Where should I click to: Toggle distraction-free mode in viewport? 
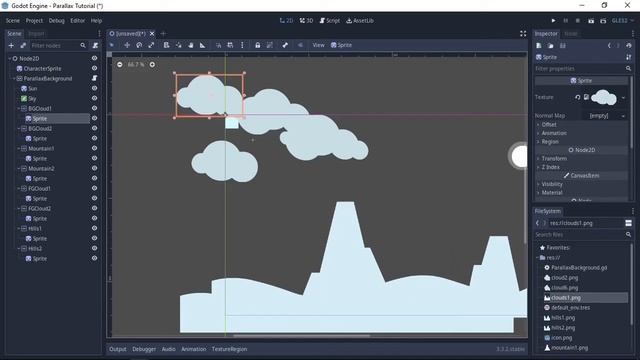pos(523,33)
